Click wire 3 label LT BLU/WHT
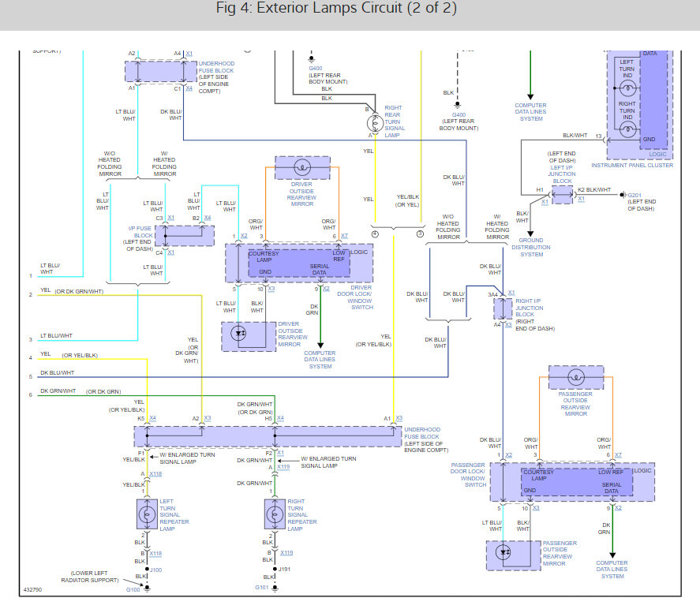This screenshot has height=609, width=700. pyautogui.click(x=56, y=335)
